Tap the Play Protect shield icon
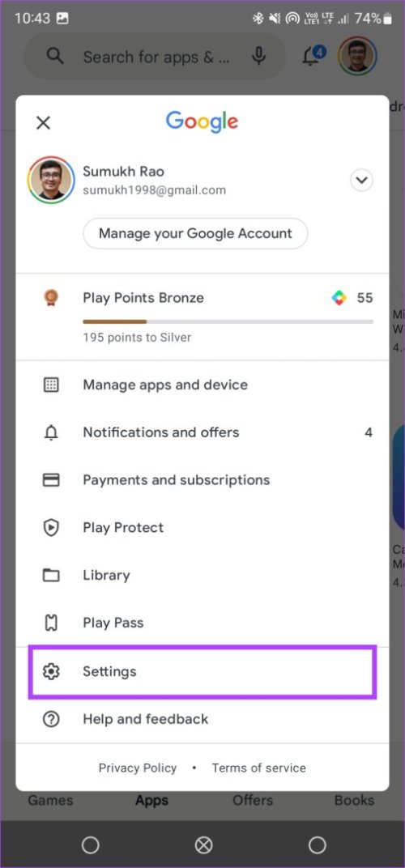 click(x=51, y=528)
